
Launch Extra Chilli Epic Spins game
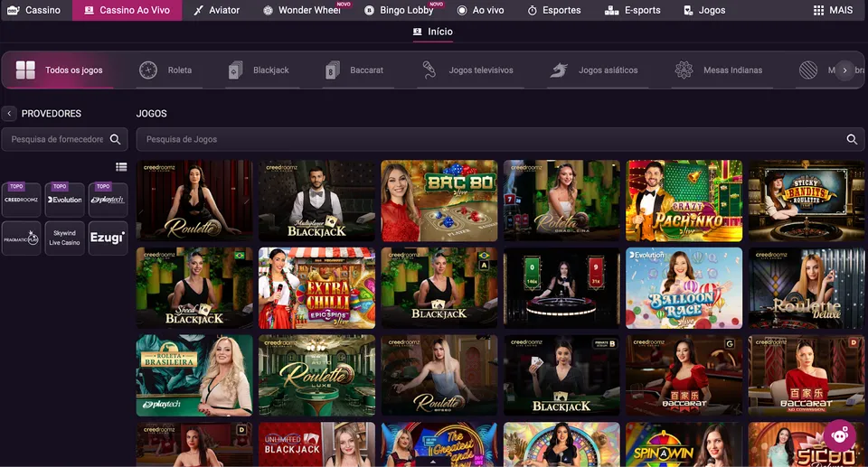(x=316, y=288)
